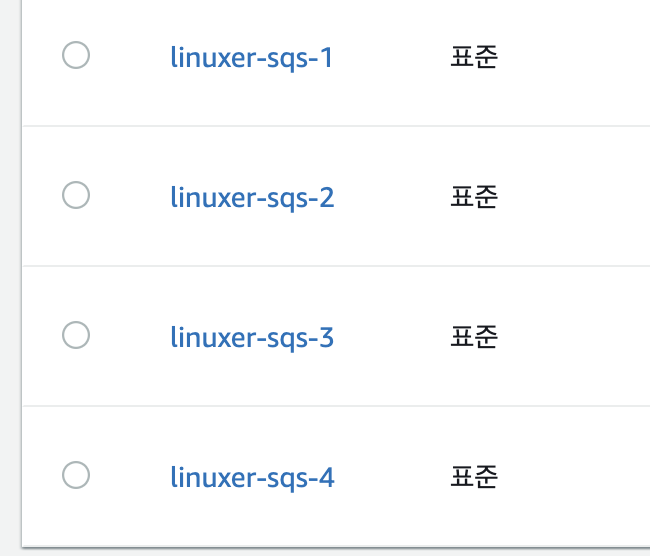The width and height of the screenshot is (650, 556).
Task: Click the 표준 type text in linuxer-sqs-4 row
Action: tap(474, 477)
